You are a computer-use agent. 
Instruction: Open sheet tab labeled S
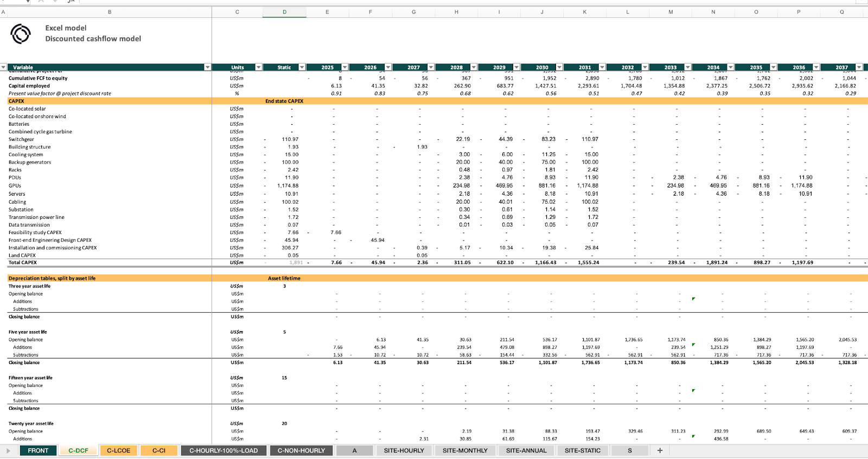coord(630,450)
